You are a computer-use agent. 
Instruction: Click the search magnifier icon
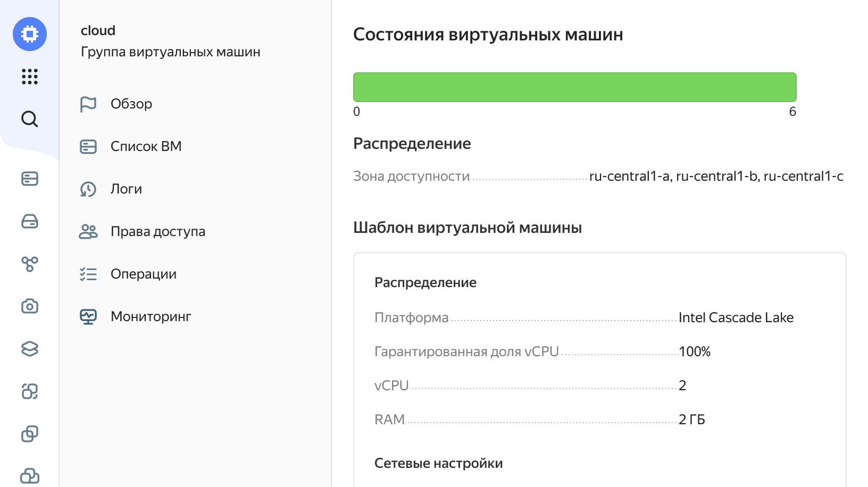click(30, 119)
